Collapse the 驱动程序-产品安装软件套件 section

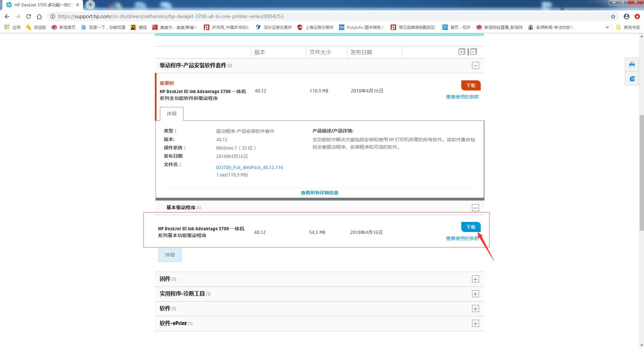click(x=475, y=65)
